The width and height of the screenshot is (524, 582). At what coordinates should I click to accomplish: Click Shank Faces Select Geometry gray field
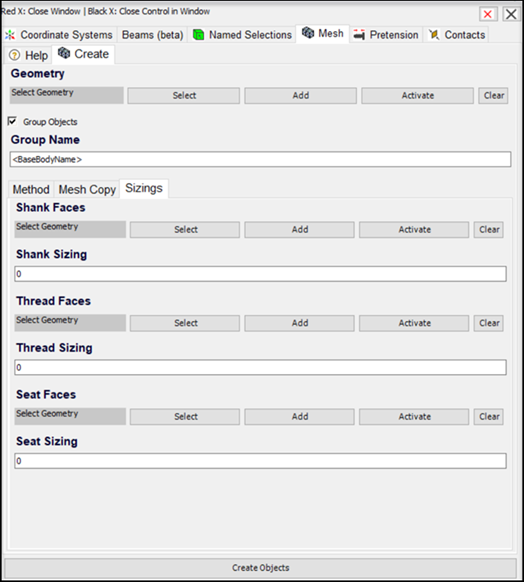[x=70, y=229]
